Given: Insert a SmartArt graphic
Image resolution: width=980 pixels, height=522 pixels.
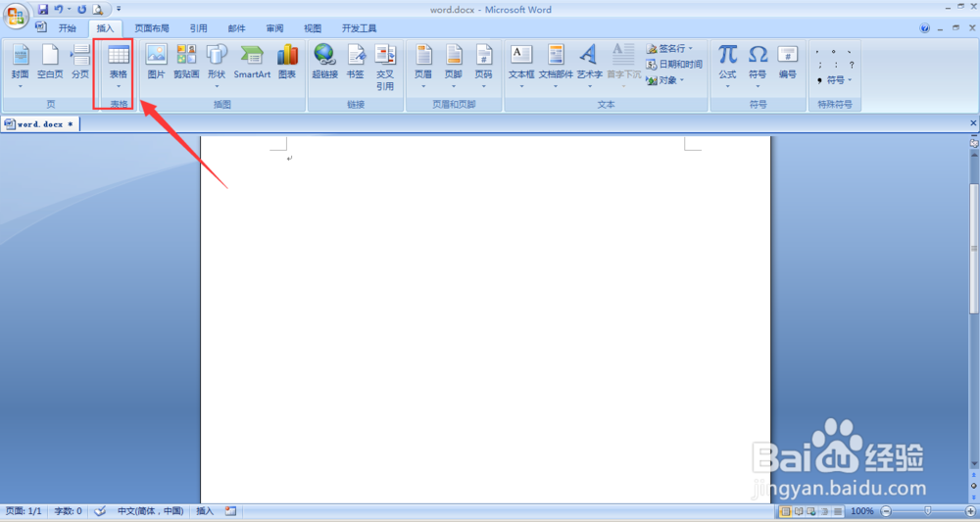Looking at the screenshot, I should 252,63.
